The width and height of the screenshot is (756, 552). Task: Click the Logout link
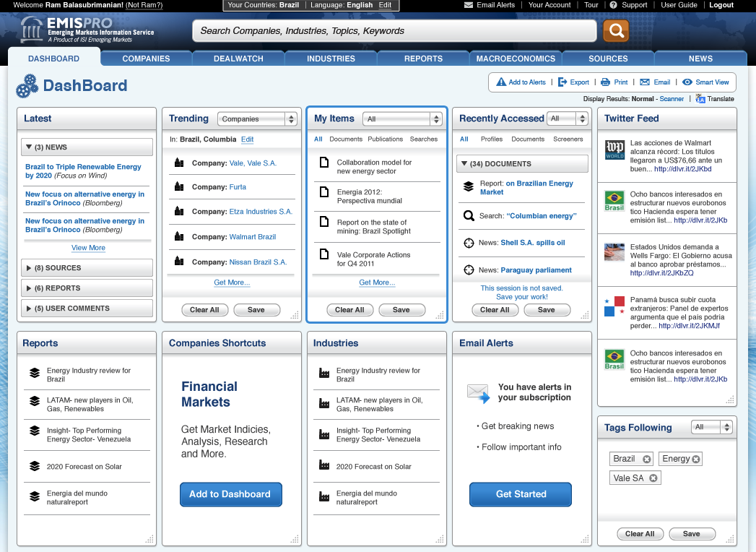[721, 5]
